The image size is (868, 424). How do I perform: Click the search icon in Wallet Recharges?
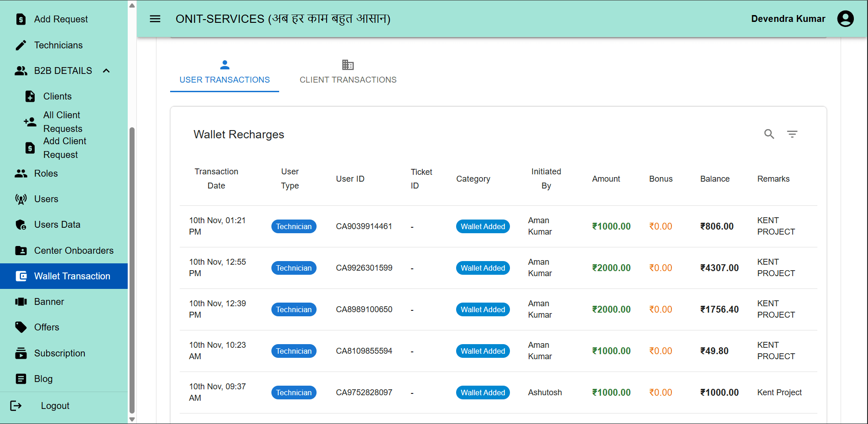click(769, 134)
